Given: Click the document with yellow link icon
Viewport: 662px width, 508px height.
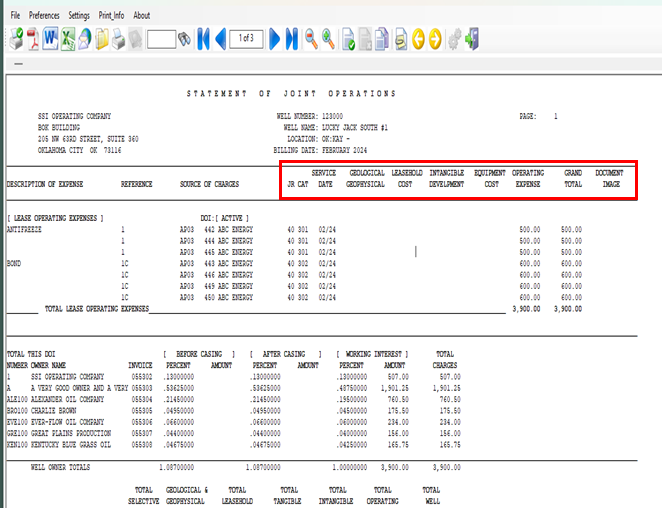Looking at the screenshot, I should click(x=401, y=39).
